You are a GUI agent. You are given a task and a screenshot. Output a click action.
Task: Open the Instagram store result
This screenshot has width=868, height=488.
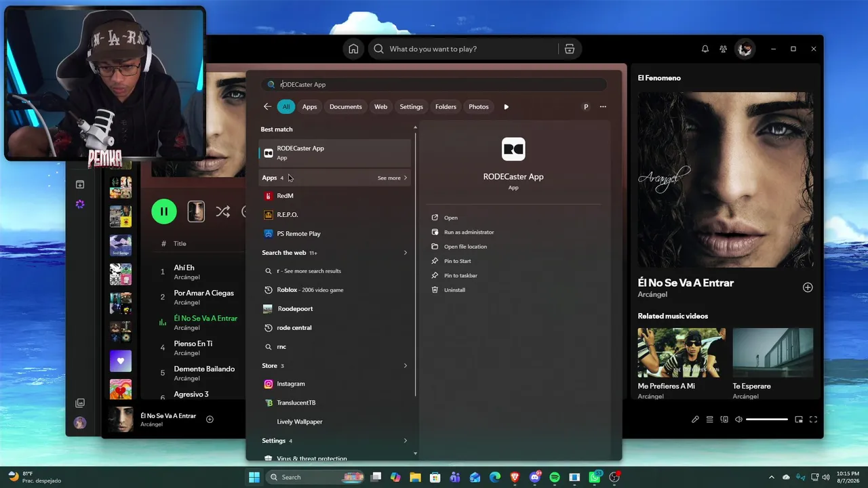tap(335, 384)
